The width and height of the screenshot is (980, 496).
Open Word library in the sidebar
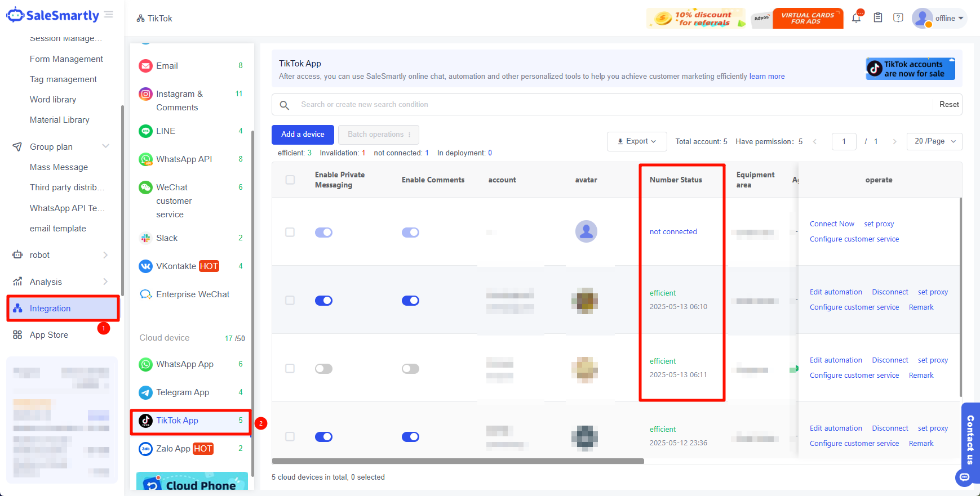tap(53, 100)
